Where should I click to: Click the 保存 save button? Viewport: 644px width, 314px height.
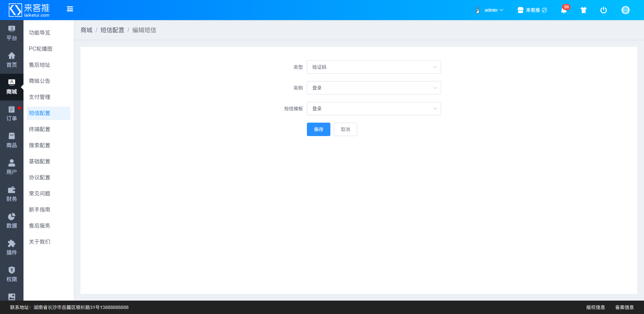pyautogui.click(x=318, y=129)
